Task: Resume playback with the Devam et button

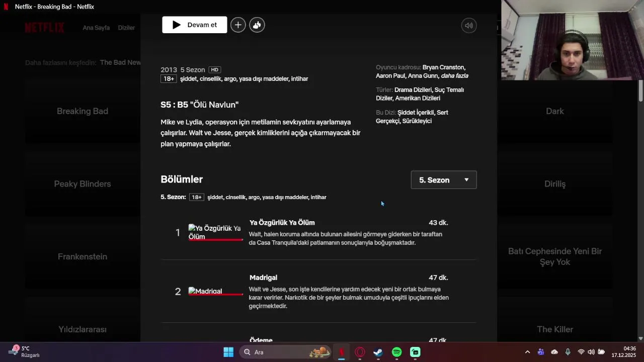Action: [x=194, y=25]
